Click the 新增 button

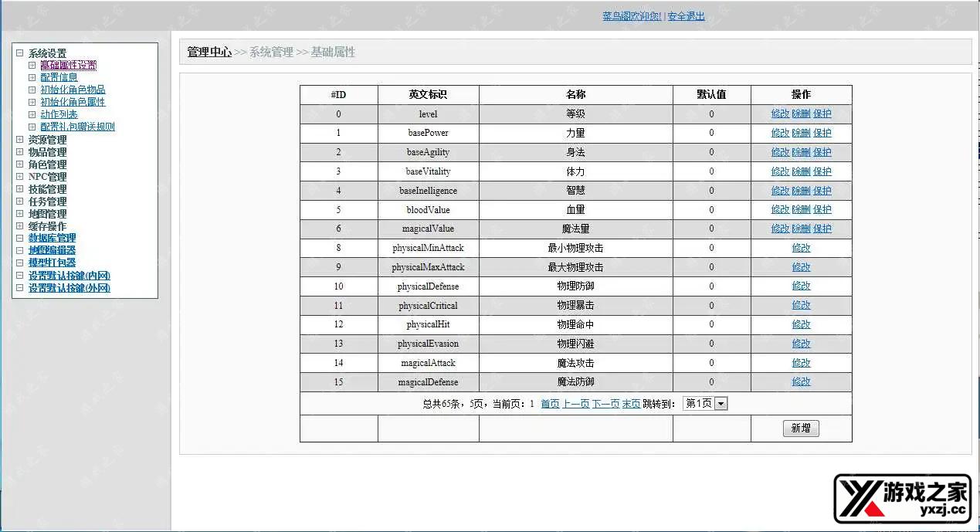click(x=801, y=429)
